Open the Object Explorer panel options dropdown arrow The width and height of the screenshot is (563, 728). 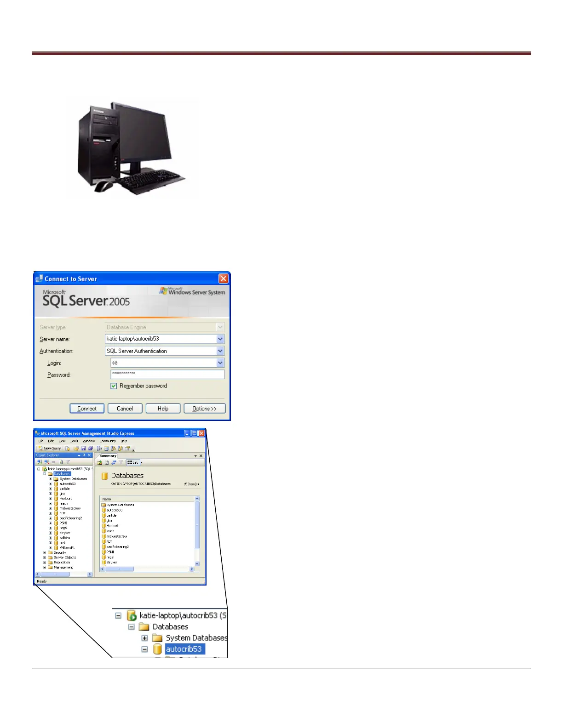point(79,455)
